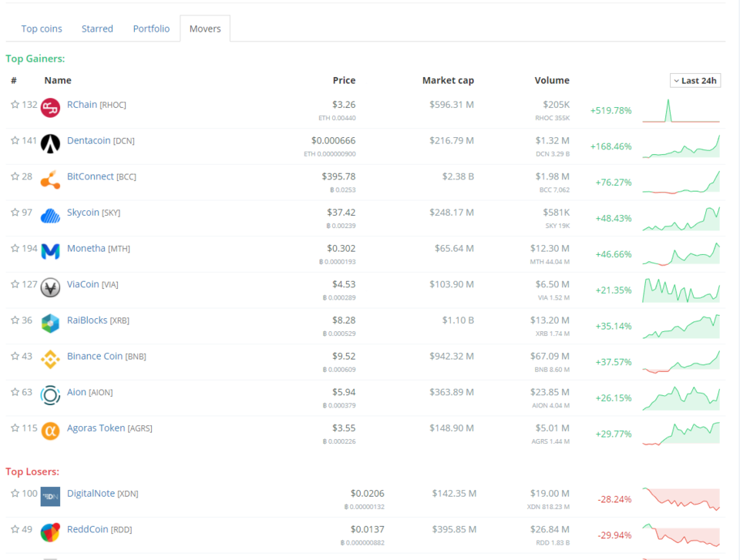Screen dimensions: 740x560
Task: Click the DigitalNote XDN logo
Action: coord(50,496)
